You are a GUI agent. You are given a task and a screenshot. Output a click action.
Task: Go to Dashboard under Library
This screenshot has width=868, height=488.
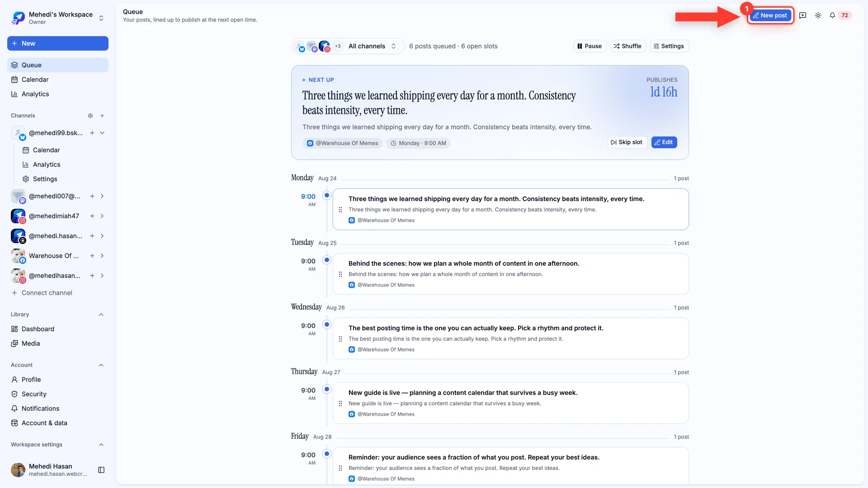[x=58, y=329]
